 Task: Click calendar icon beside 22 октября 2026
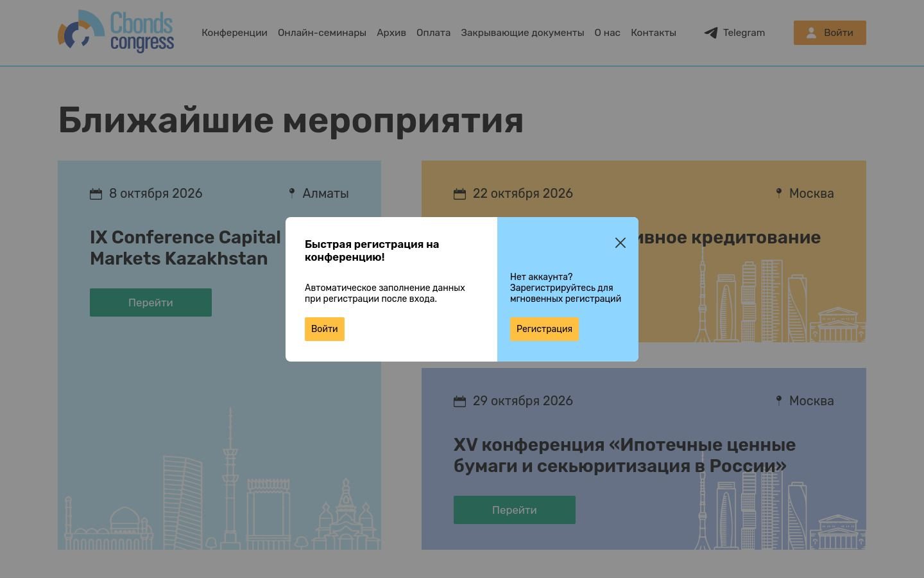pos(459,194)
